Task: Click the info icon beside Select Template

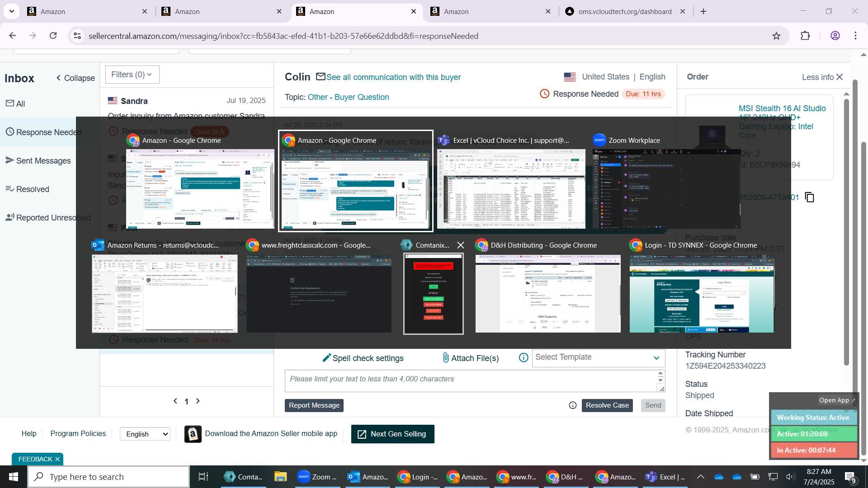Action: pyautogui.click(x=524, y=358)
